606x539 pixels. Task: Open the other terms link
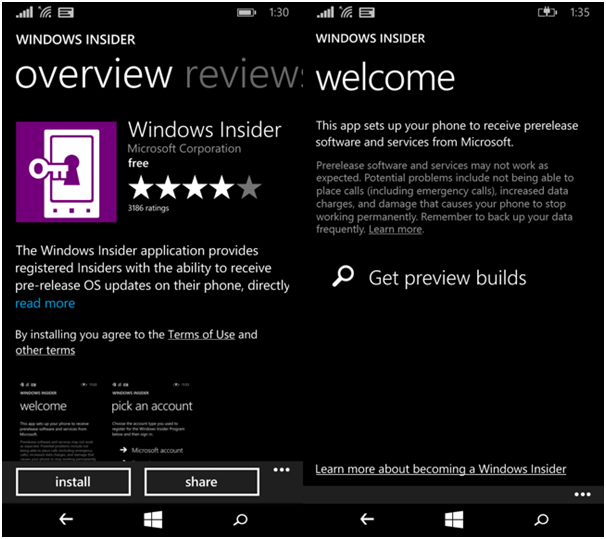pos(45,350)
